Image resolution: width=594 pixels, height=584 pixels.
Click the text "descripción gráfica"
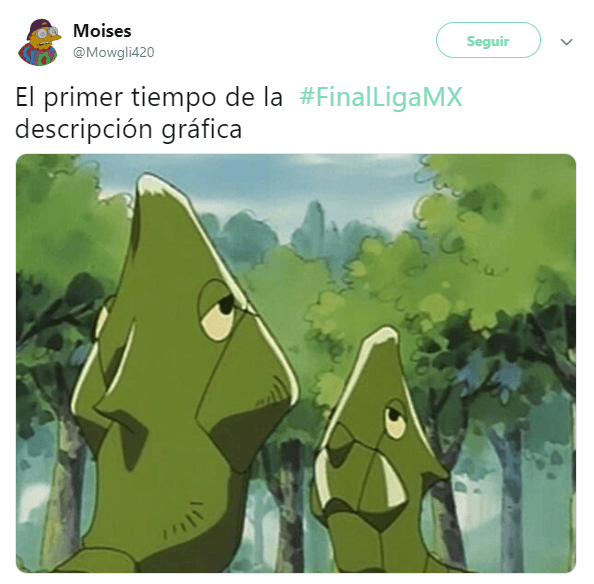pyautogui.click(x=128, y=130)
